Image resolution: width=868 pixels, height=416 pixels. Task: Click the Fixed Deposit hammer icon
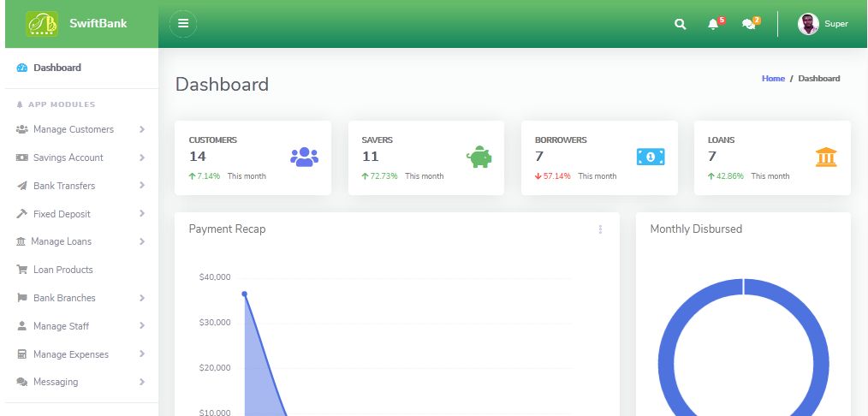coord(21,213)
